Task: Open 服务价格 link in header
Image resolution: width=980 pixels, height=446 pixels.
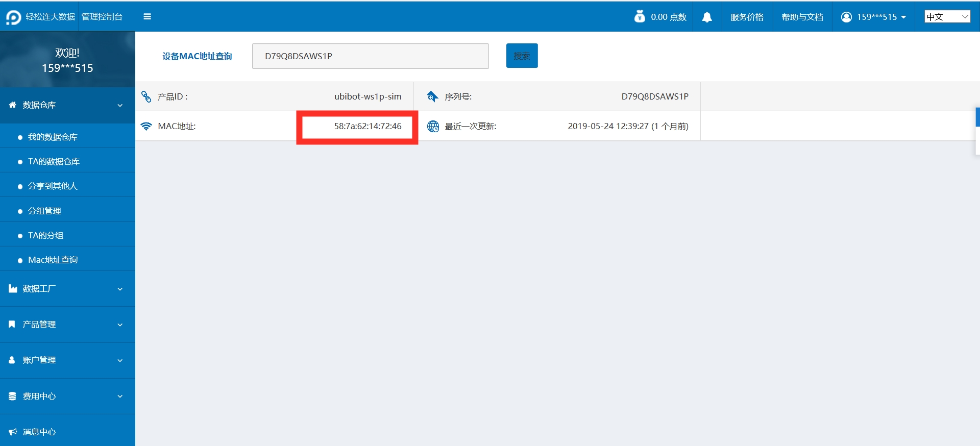Action: 747,17
